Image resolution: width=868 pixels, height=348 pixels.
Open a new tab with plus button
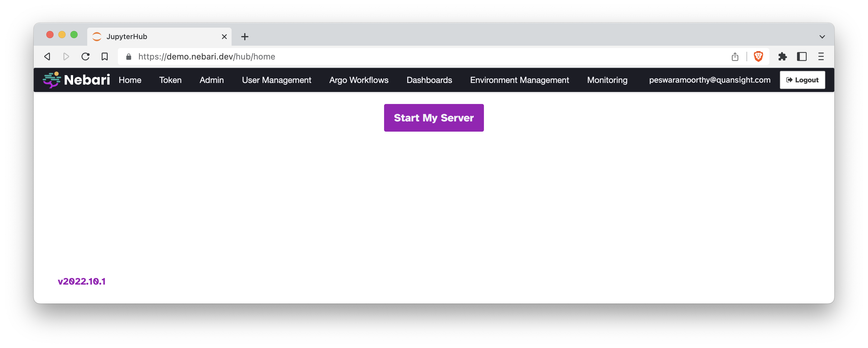(x=245, y=37)
